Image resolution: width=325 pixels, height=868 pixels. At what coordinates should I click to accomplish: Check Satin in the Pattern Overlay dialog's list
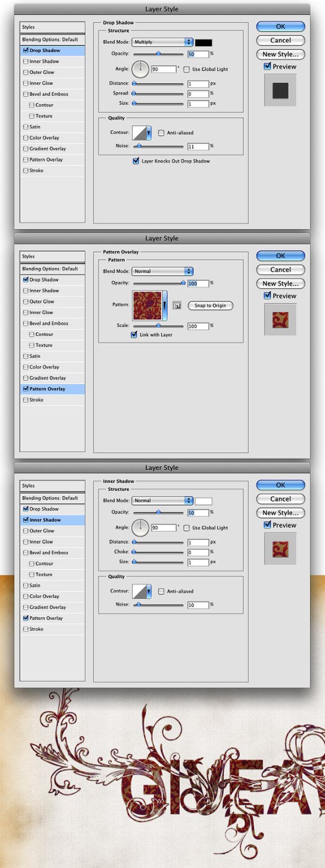tap(26, 356)
